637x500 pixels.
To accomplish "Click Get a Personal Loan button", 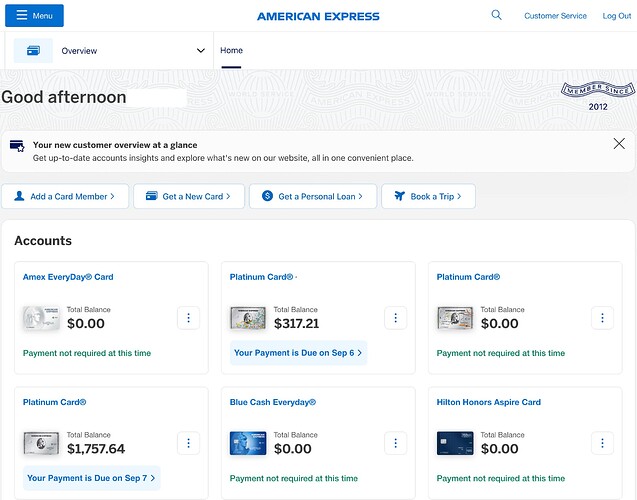I will click(313, 197).
